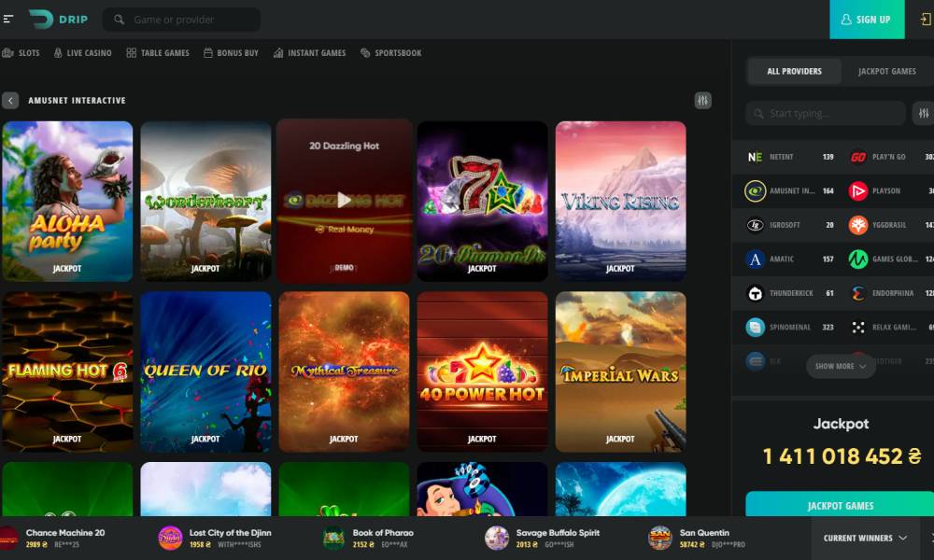Open the Live Casino category
Screen dimensions: 934x560
83,53
